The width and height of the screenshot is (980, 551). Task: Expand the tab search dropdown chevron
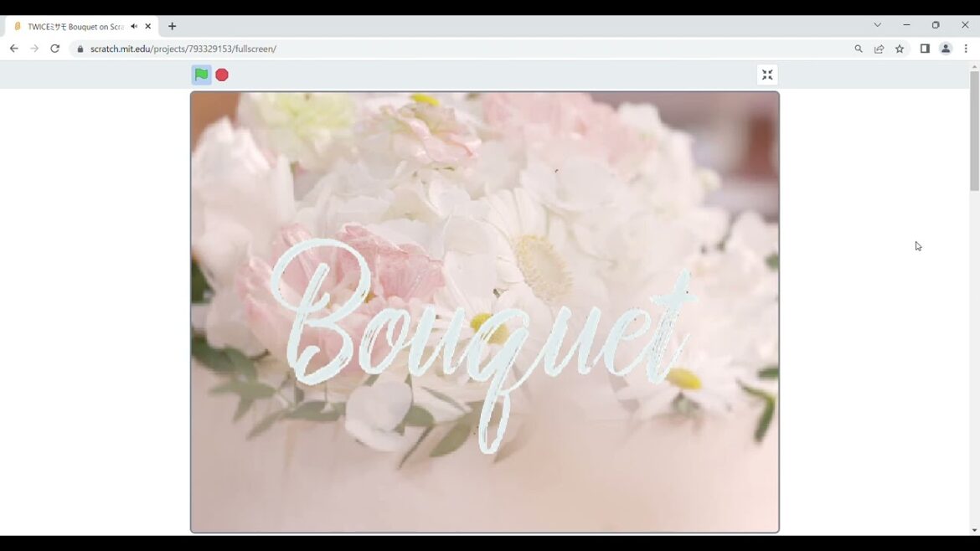[x=877, y=25]
